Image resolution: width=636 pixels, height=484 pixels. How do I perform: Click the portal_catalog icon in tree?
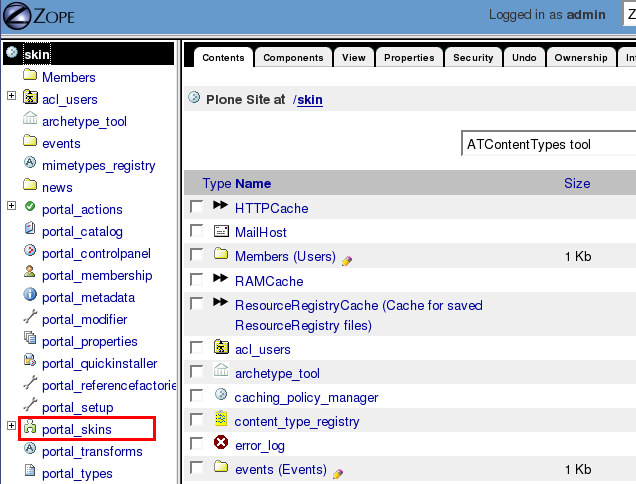[30, 228]
